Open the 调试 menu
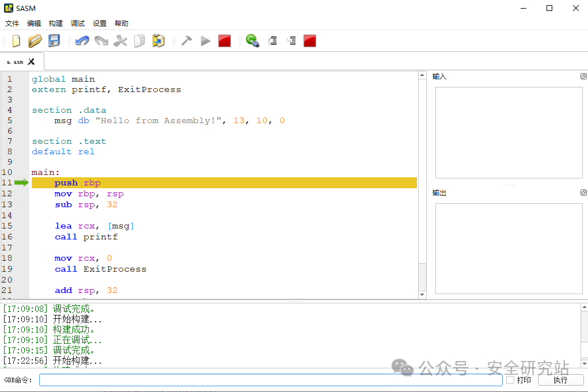Screen dimensions: 588x392 pyautogui.click(x=78, y=23)
